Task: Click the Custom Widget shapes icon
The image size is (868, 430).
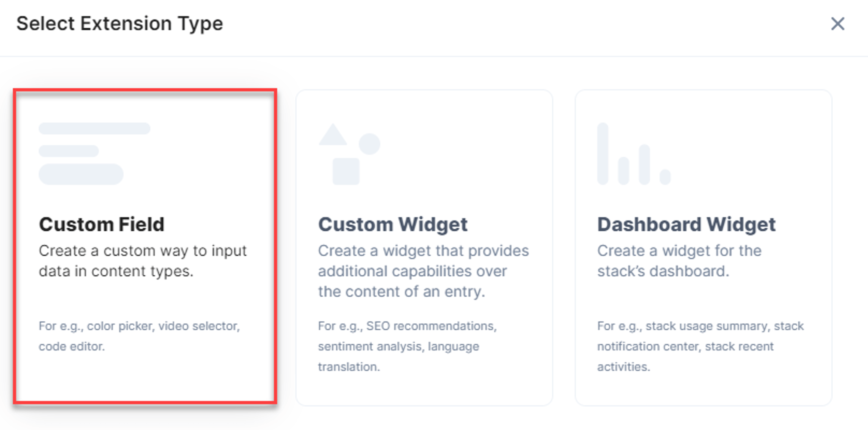Action: [x=349, y=154]
